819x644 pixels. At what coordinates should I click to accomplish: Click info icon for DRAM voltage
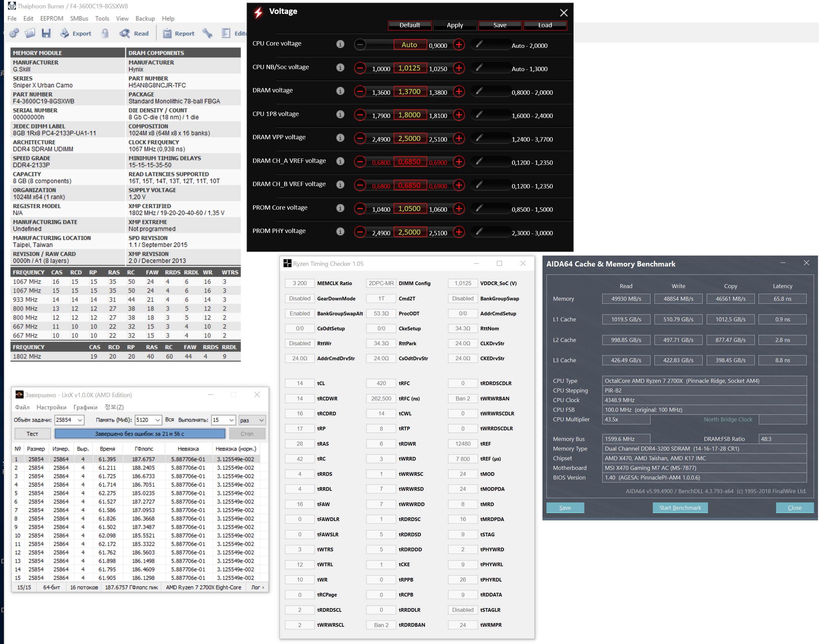[340, 91]
